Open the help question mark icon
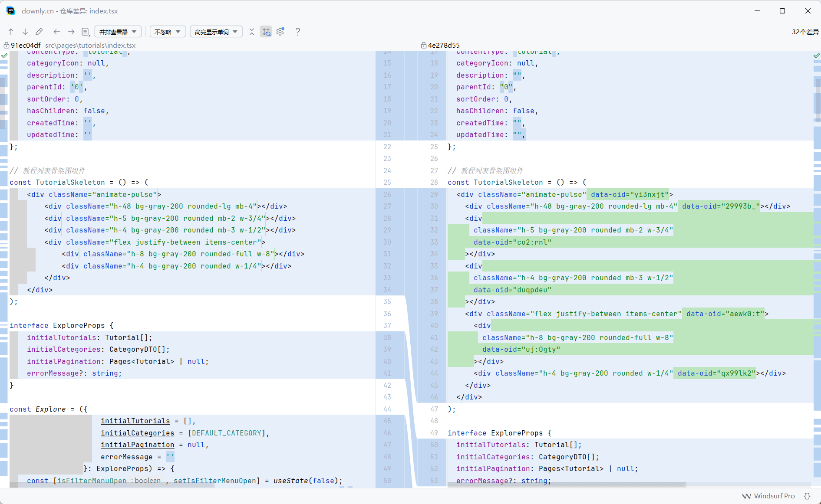 tap(298, 32)
